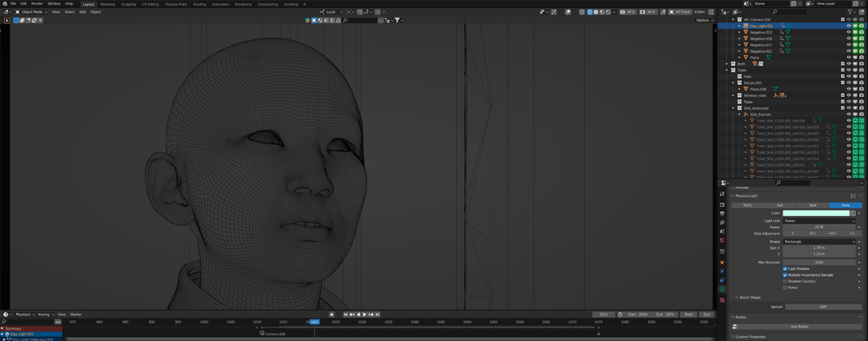868x341 pixels.
Task: Click the Toggle X-Ray icon in the viewport header
Action: click(582, 12)
